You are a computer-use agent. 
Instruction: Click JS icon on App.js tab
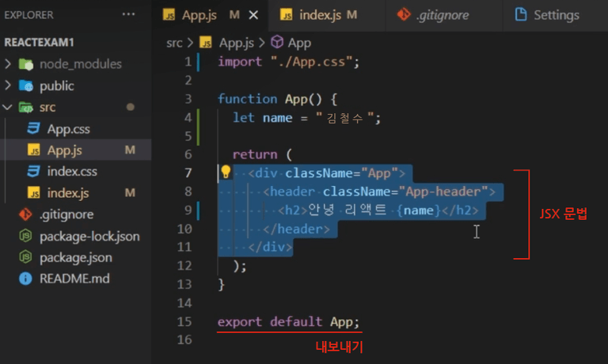pyautogui.click(x=169, y=15)
